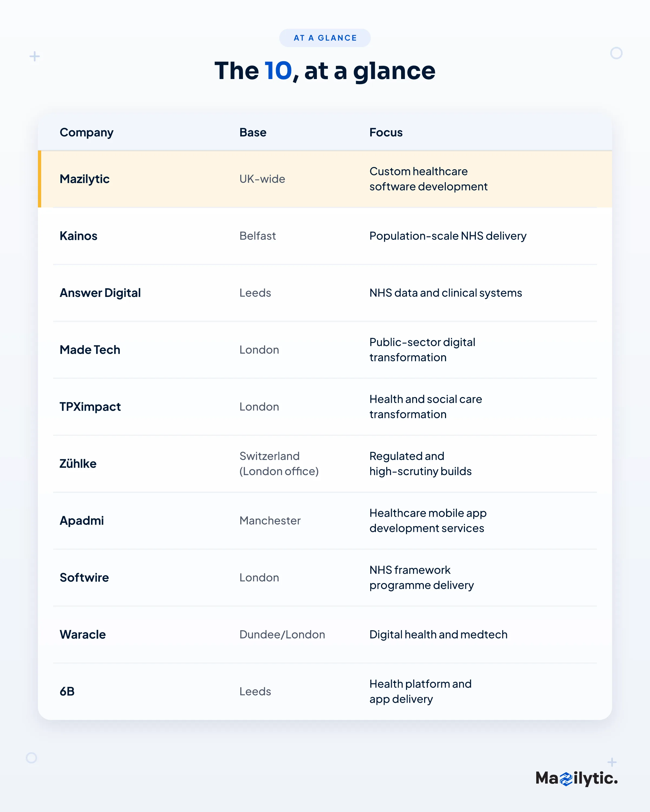Select the 6B company entry

click(67, 692)
